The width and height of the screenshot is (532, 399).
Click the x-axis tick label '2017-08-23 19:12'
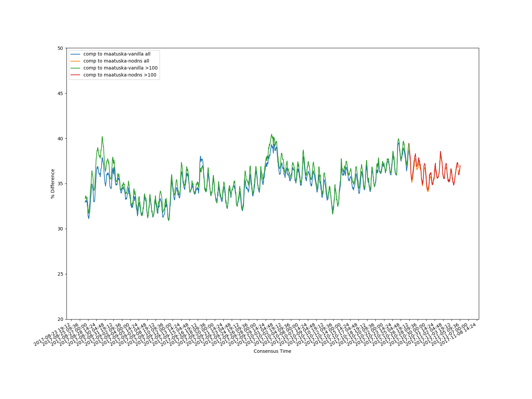coord(53,334)
